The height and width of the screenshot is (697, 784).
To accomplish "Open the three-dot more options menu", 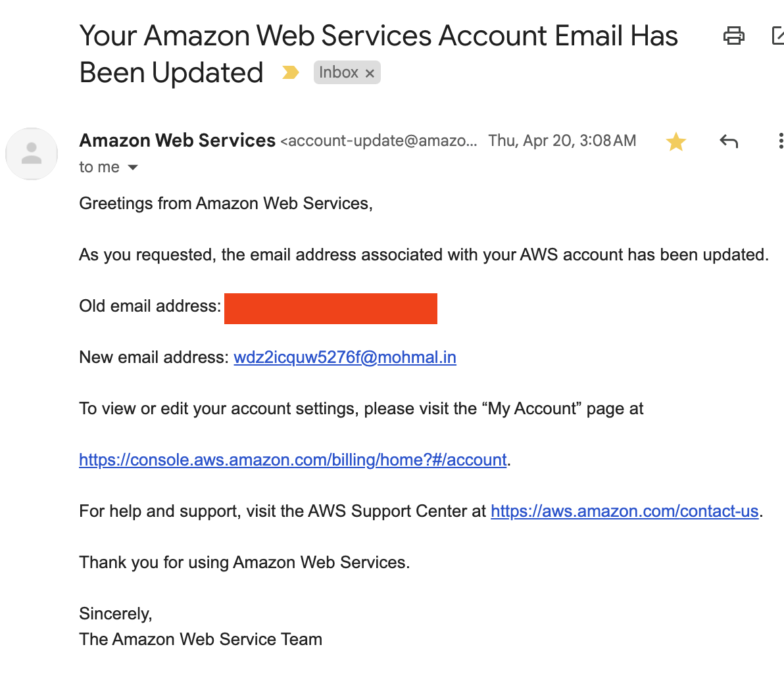I will pyautogui.click(x=780, y=141).
